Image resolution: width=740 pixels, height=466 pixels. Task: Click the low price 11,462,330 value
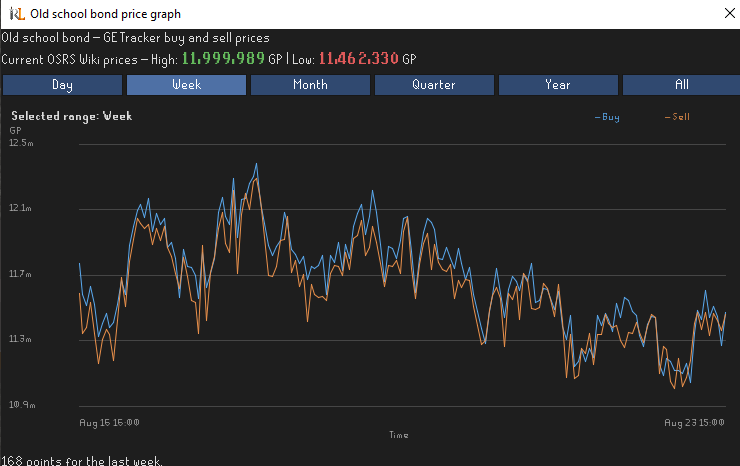(359, 59)
